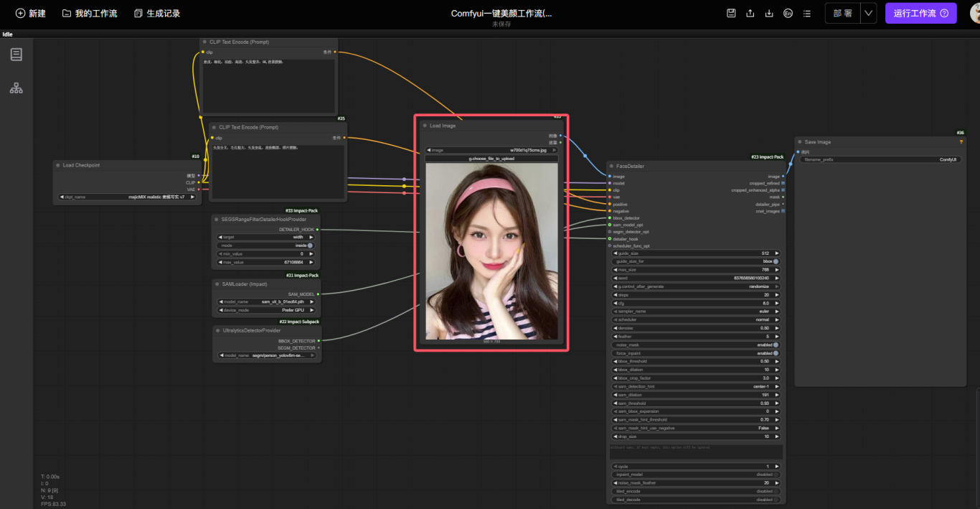Collapse SEGSRangeFilterDetailerHookProvider node dot
This screenshot has width=980, height=509.
pyautogui.click(x=217, y=219)
